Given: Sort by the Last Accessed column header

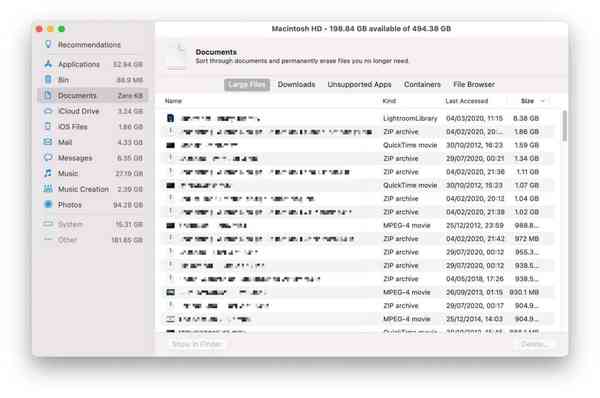Looking at the screenshot, I should coord(466,101).
